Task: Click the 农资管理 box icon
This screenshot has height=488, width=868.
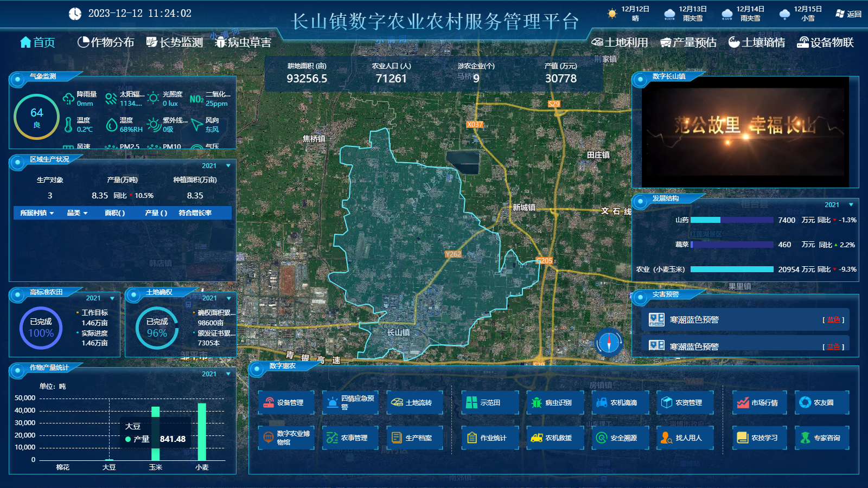Action: [667, 402]
